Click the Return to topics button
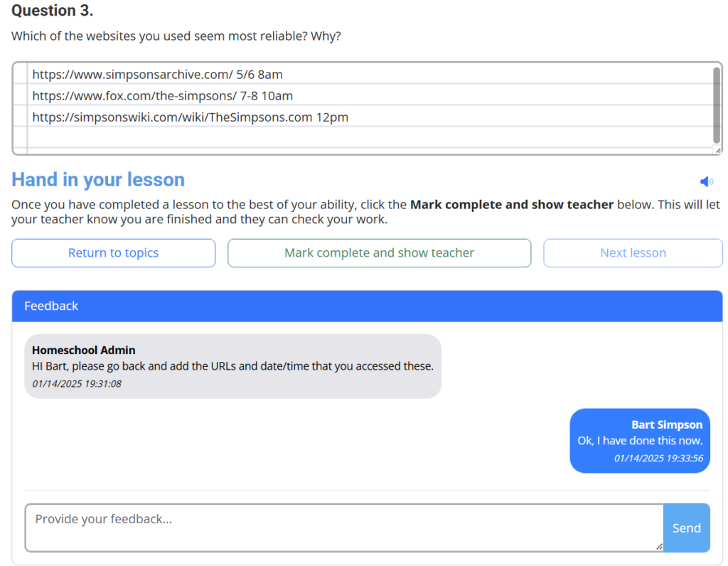Screen dimensions: 728x566 click(x=113, y=253)
